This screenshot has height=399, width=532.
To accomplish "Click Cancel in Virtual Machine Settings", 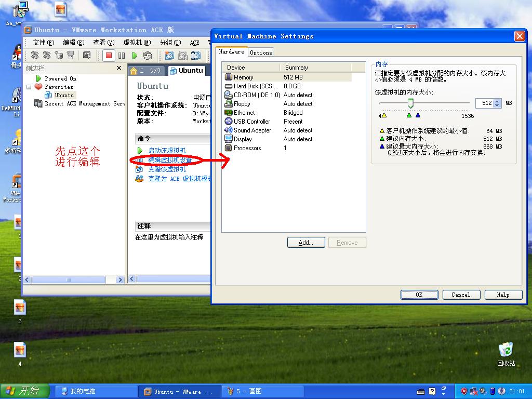I will (461, 295).
